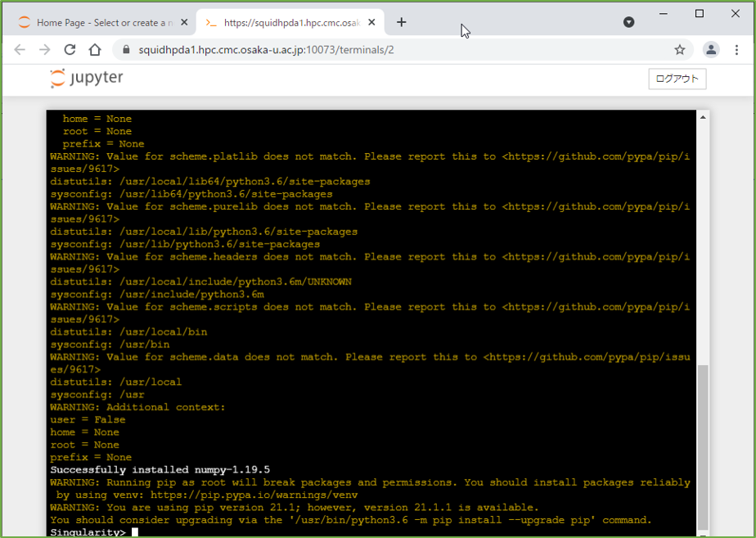Open the Chrome three-dot menu
The image size is (756, 538).
736,50
